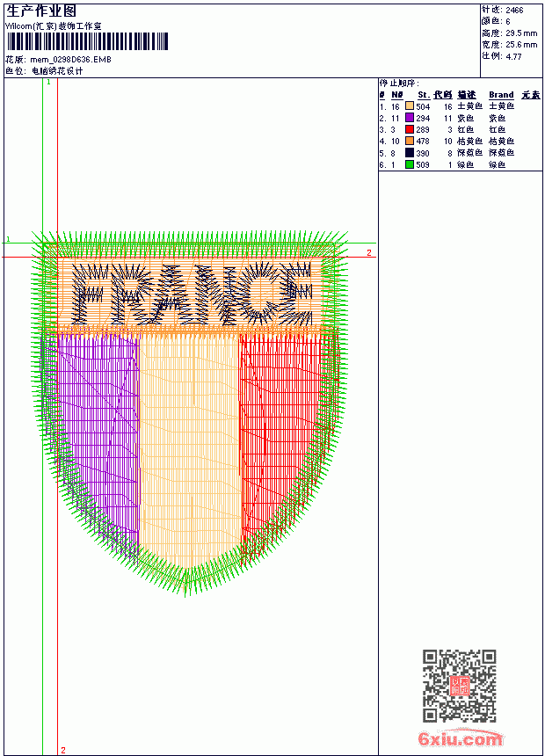545x756 pixels.
Task: Click the N# column header
Action: pos(397,95)
